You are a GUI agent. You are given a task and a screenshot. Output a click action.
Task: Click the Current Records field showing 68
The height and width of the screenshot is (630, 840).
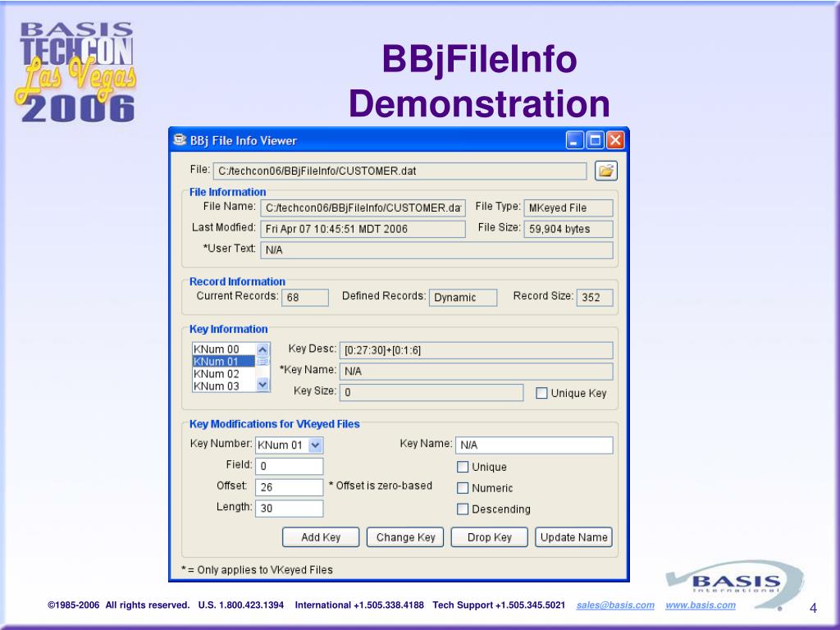point(305,297)
